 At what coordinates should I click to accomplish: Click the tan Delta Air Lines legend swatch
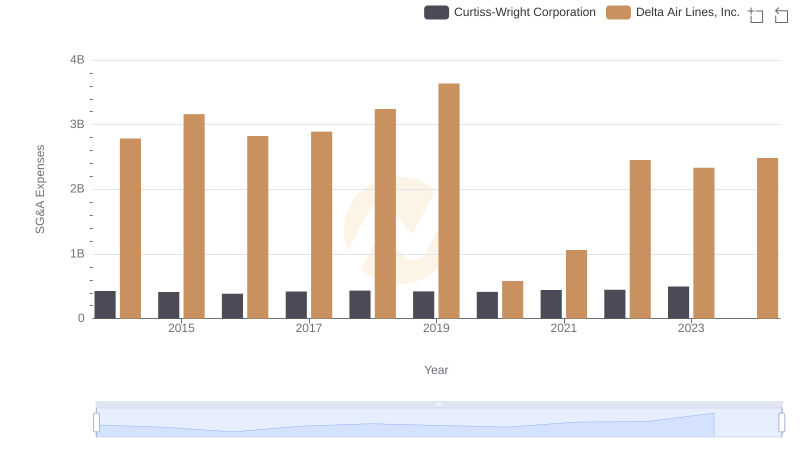[618, 12]
